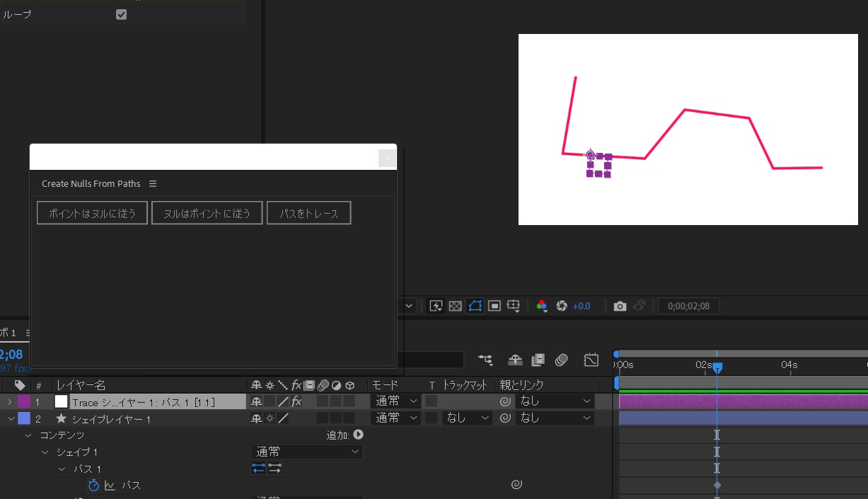Take a snapshot with the camera icon
Viewport: 868px width, 499px height.
click(x=620, y=306)
